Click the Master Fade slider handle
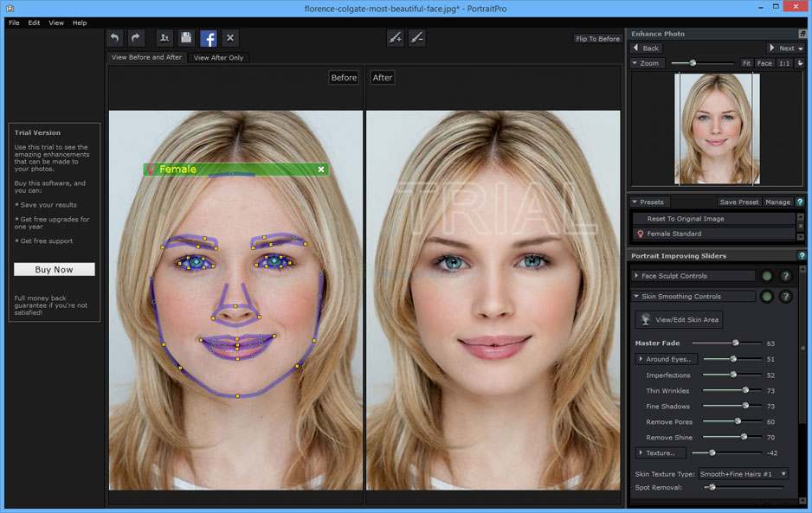The image size is (812, 513). click(x=735, y=343)
